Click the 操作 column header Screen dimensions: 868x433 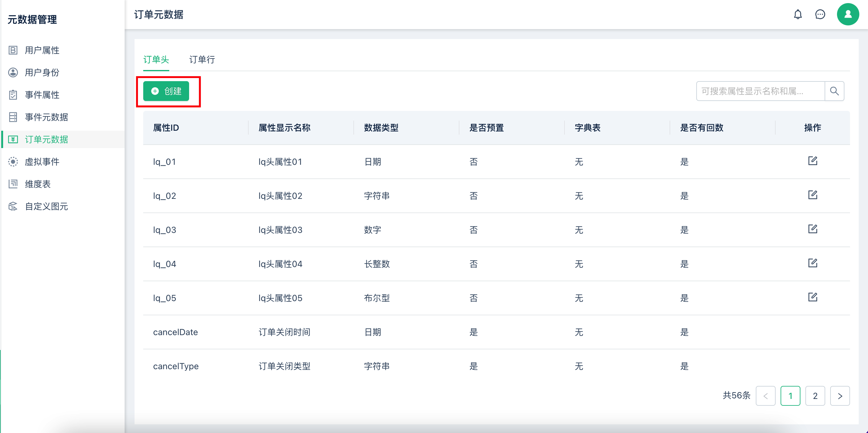[x=813, y=128]
